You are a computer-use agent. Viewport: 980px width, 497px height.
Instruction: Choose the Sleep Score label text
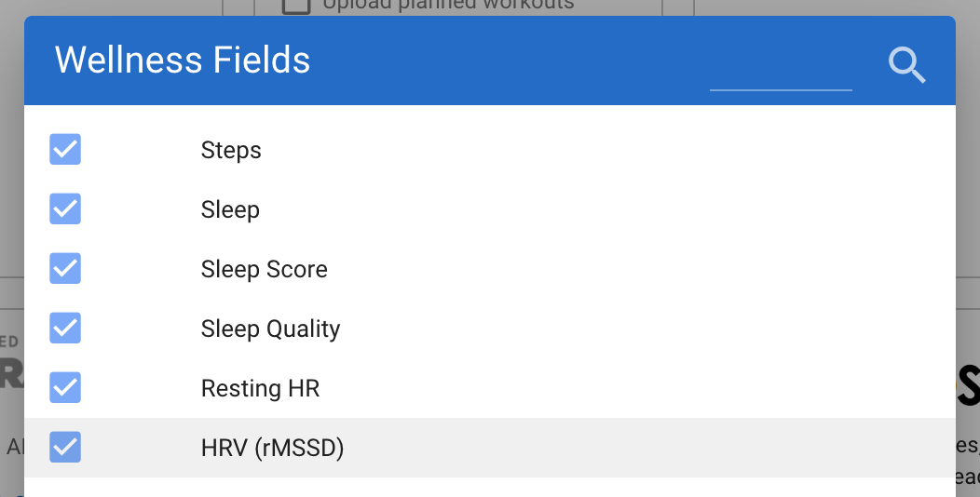265,270
